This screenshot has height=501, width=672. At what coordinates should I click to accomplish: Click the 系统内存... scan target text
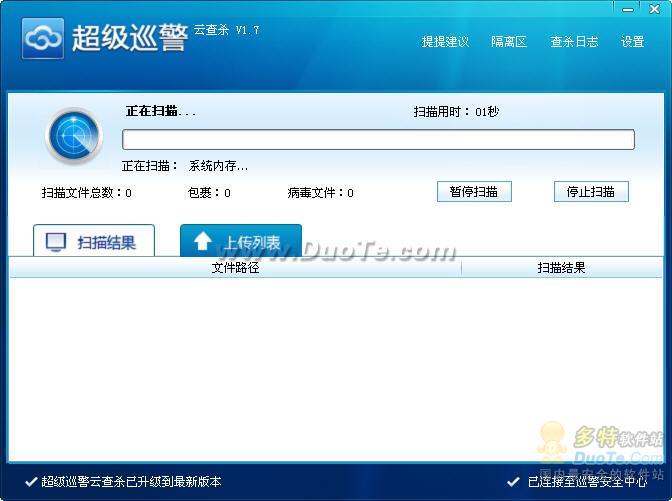point(218,166)
